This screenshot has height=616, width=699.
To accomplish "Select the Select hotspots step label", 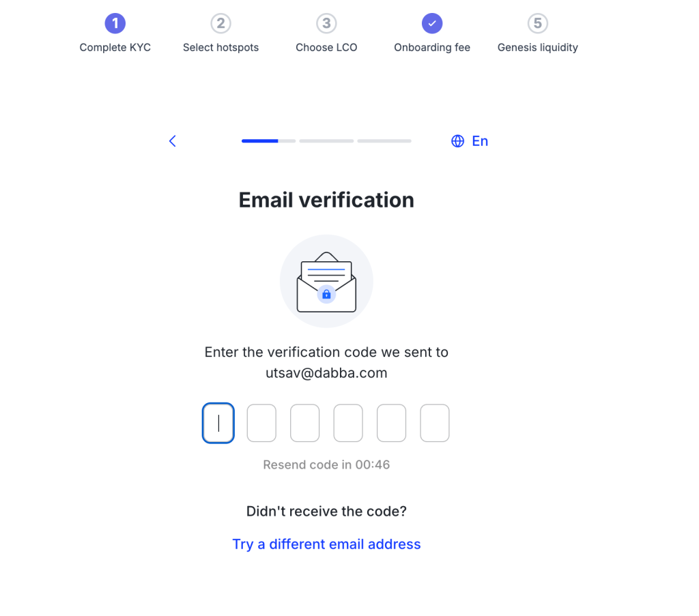I will click(x=220, y=47).
